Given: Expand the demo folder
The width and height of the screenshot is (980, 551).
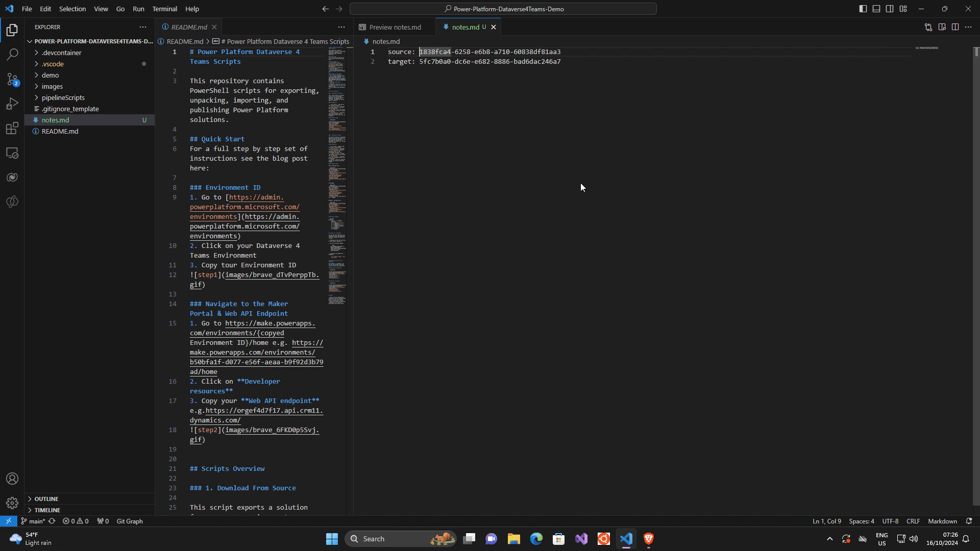Looking at the screenshot, I should pyautogui.click(x=51, y=75).
